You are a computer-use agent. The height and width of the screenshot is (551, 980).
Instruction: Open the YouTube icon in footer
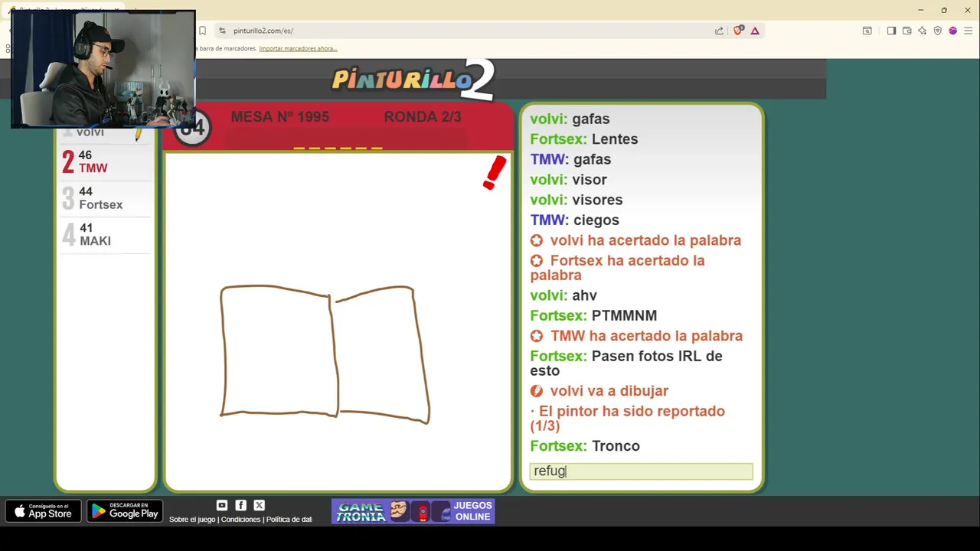point(222,505)
